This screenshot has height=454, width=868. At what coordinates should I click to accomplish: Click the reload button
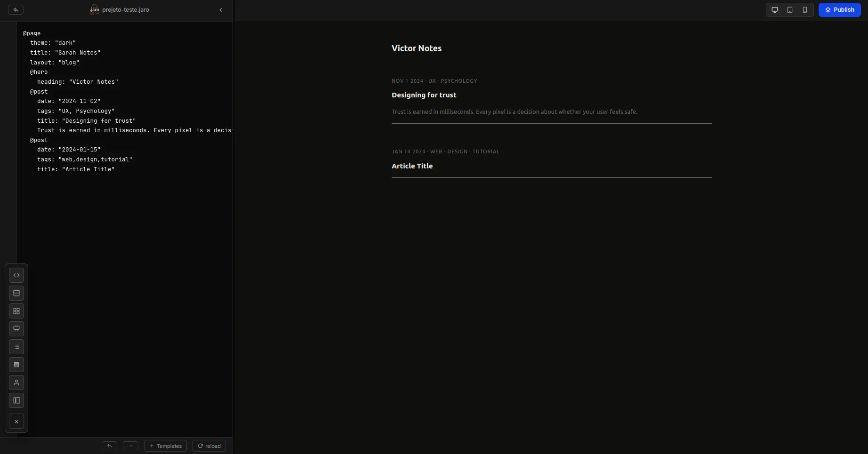(x=209, y=446)
